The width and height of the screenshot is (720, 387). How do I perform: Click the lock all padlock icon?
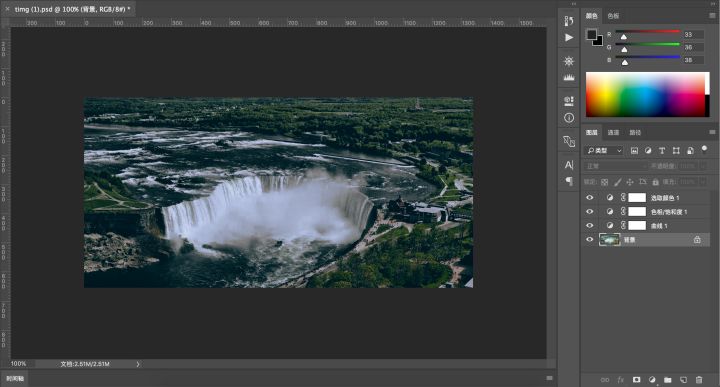655,182
